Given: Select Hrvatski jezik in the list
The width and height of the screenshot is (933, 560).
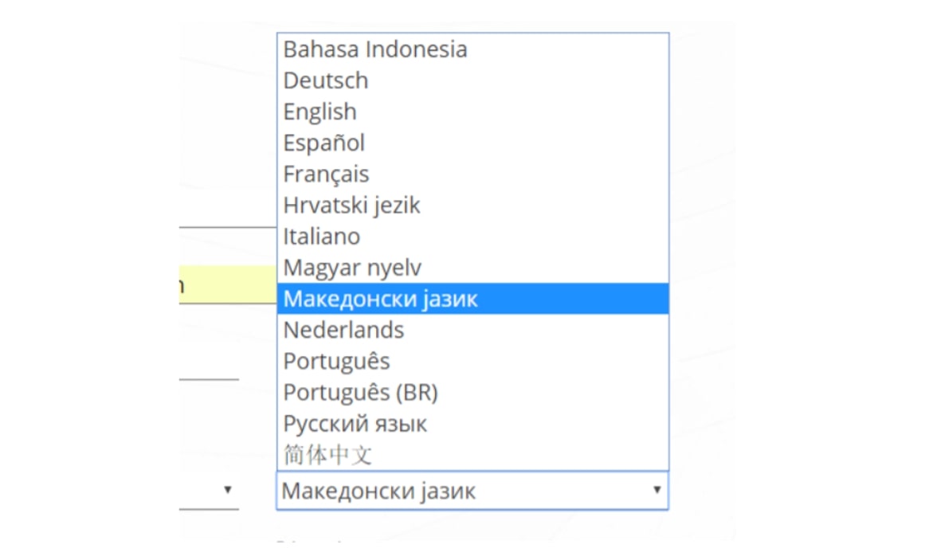Looking at the screenshot, I should click(351, 205).
